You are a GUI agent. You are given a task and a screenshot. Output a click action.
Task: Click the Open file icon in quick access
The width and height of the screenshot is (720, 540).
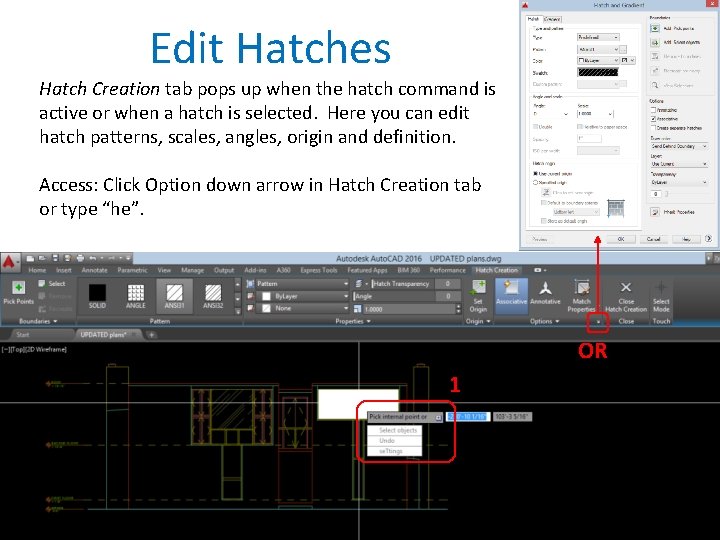[x=42, y=258]
